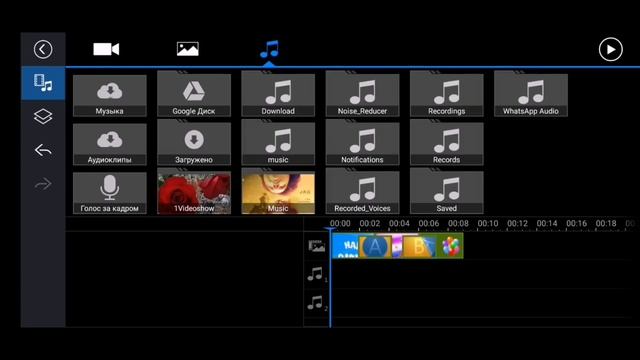This screenshot has width=640, height=360.
Task: Open the lowercase music folder
Action: 278,144
